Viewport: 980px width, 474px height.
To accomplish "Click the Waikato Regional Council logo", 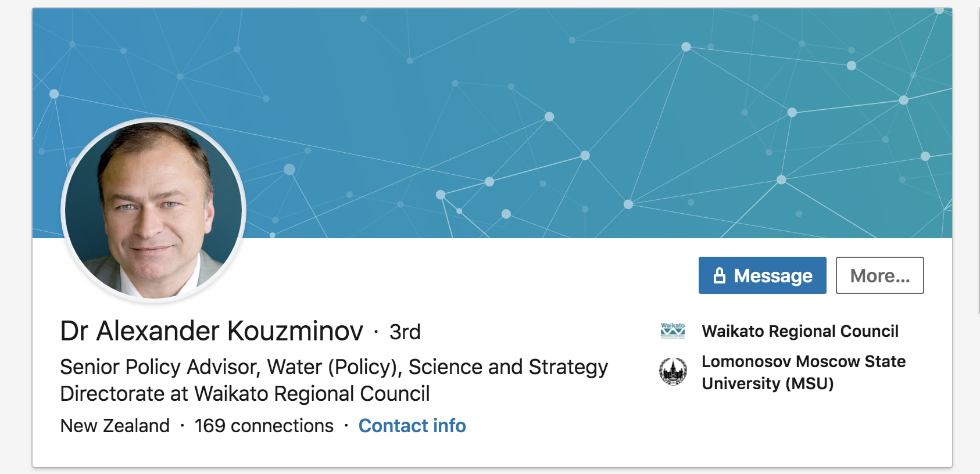I will 673,331.
